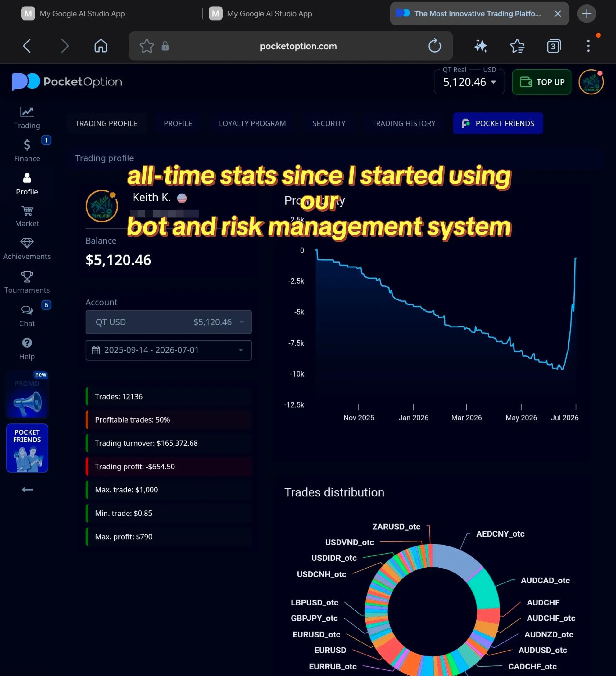Open the Market shopping cart icon
The height and width of the screenshot is (676, 616).
click(27, 211)
